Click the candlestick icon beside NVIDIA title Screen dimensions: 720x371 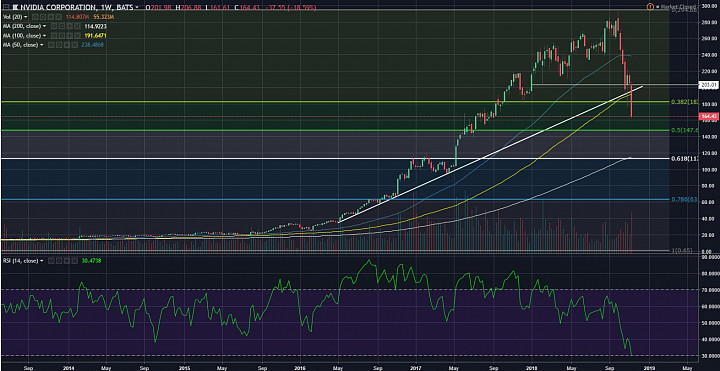[x=15, y=7]
